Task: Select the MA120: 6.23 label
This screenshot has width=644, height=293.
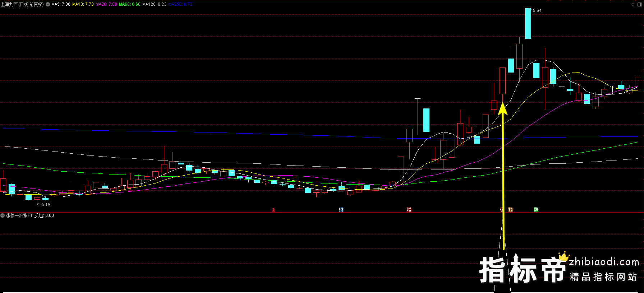Action: pyautogui.click(x=154, y=4)
